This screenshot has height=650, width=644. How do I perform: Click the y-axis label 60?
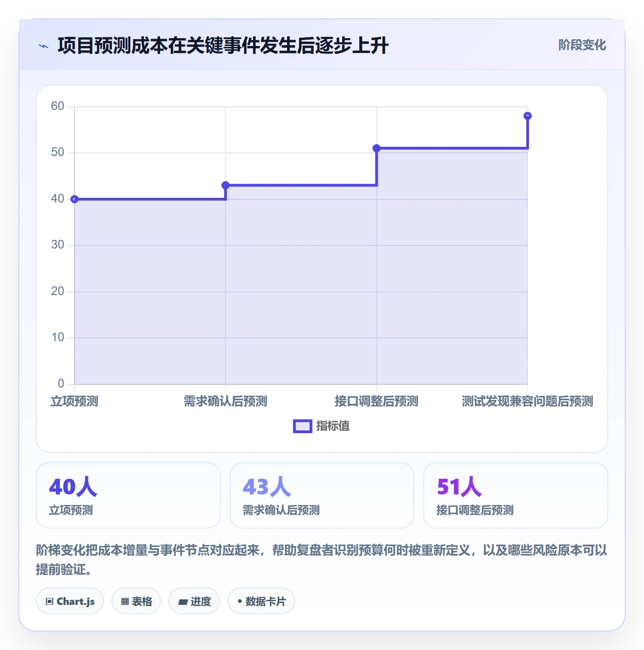(57, 106)
